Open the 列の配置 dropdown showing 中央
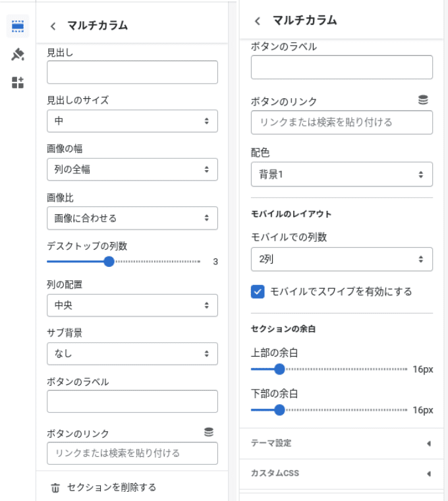Viewport: 448px width, 501px height. click(132, 305)
